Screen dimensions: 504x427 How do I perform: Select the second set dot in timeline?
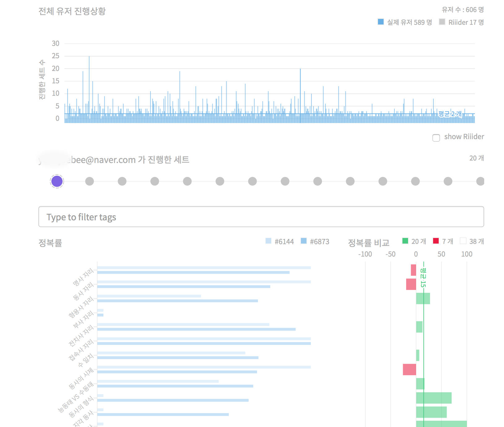pyautogui.click(x=89, y=181)
